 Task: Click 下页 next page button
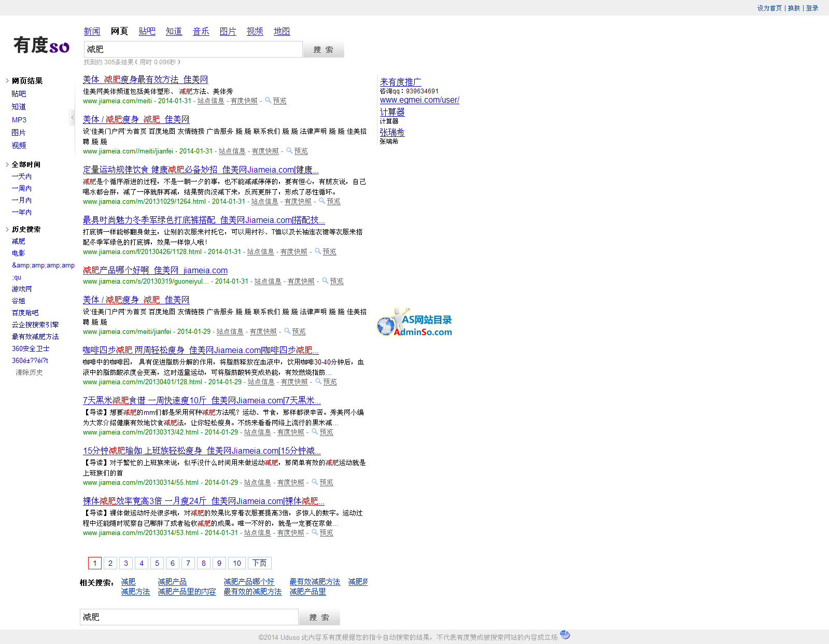(260, 563)
